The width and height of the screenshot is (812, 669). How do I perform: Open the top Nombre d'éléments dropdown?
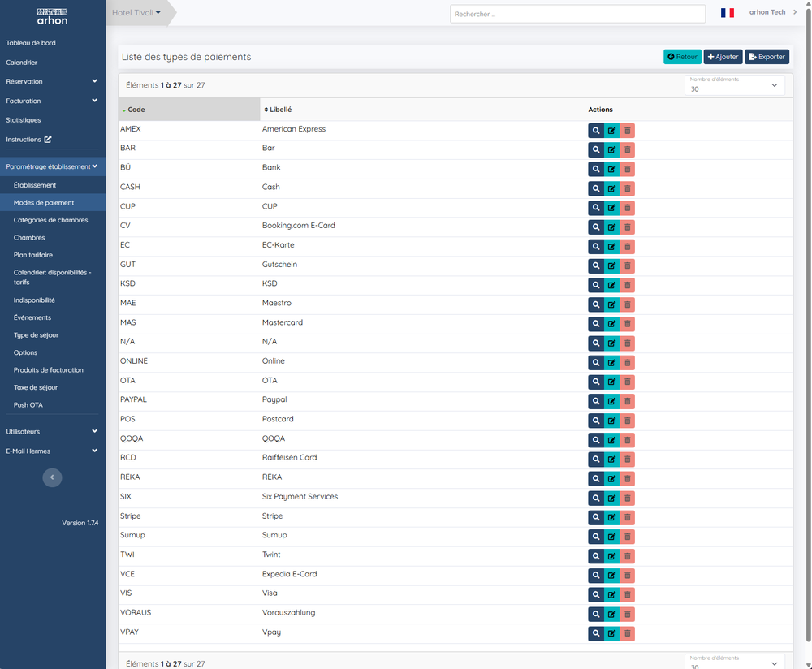click(734, 85)
